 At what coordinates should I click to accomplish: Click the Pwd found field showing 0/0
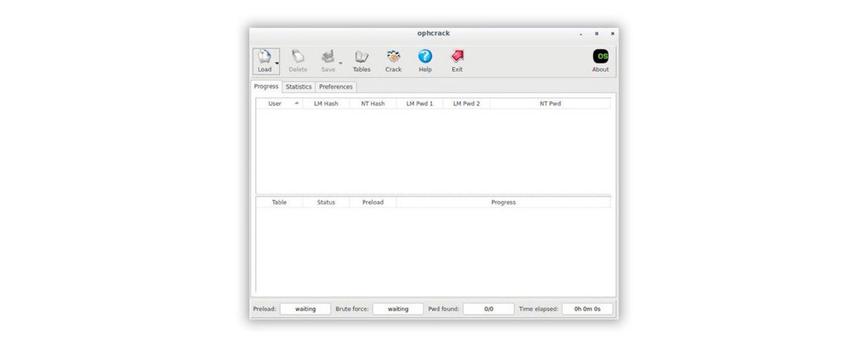(488, 309)
